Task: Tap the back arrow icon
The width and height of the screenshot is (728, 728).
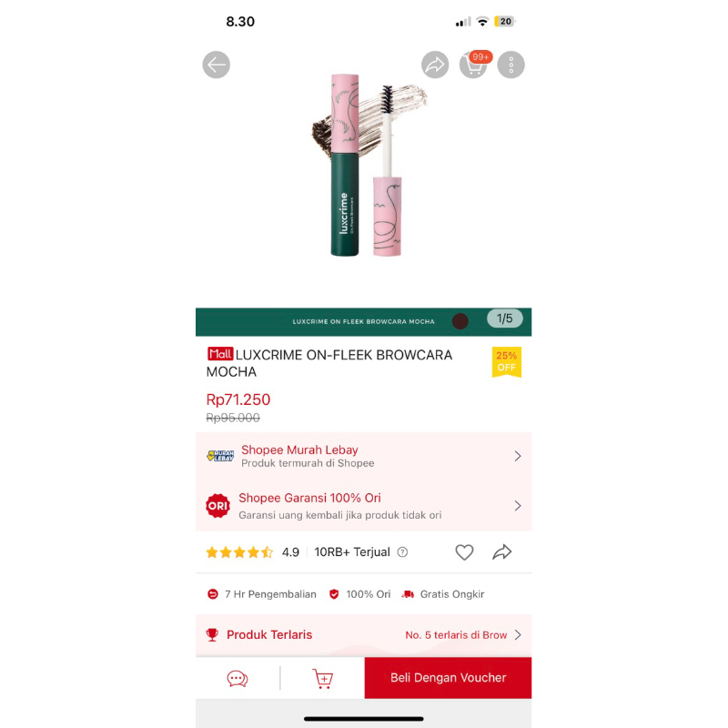Action: 216,65
